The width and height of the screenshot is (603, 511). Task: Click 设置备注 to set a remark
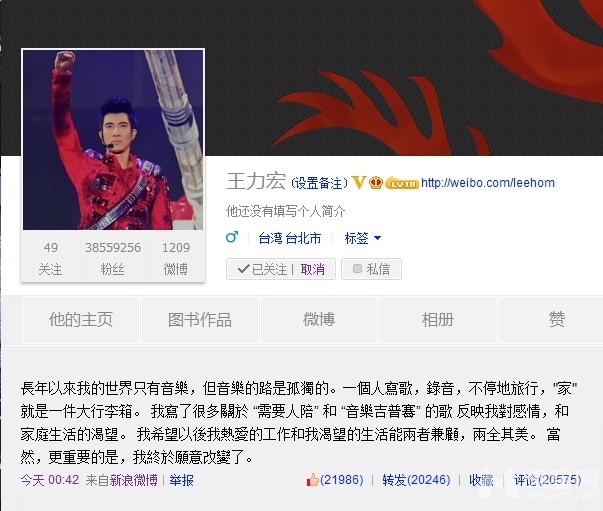tap(319, 183)
